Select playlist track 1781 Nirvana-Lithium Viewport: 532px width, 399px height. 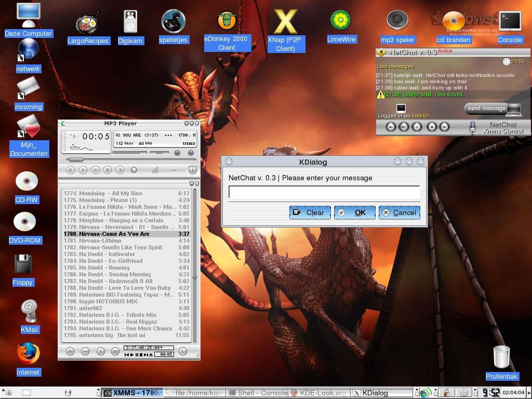point(127,241)
